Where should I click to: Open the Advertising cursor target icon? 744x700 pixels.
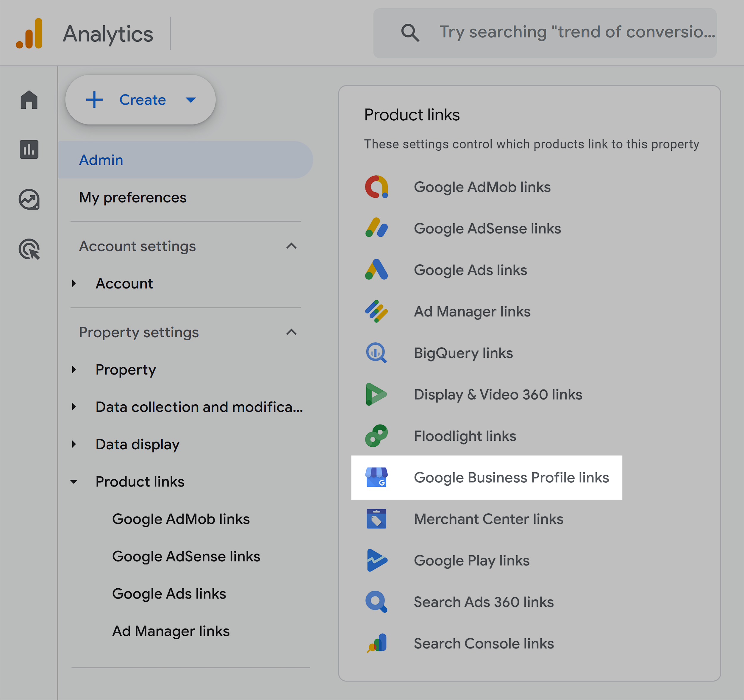[x=29, y=249]
